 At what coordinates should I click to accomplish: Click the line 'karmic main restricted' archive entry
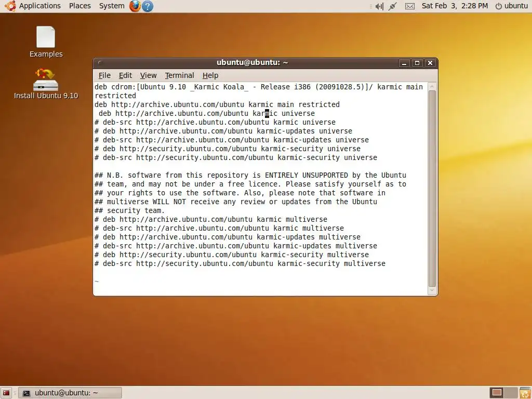[217, 104]
